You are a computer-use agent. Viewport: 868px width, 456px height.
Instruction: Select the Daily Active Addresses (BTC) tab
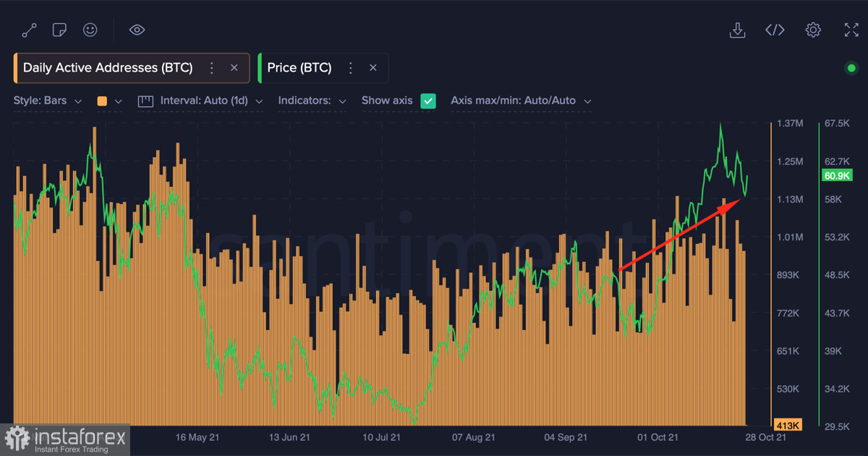(108, 68)
